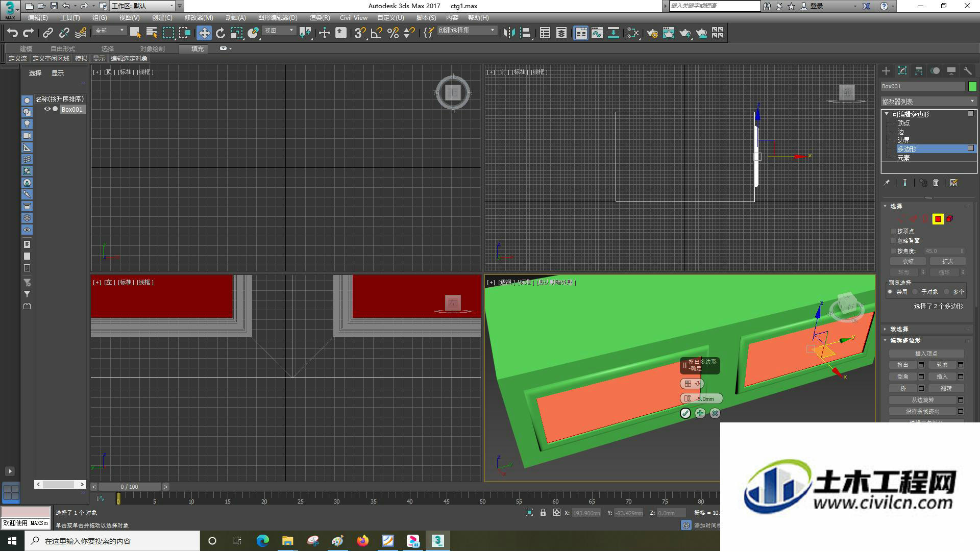
Task: Open the Civil View menu
Action: [x=354, y=18]
